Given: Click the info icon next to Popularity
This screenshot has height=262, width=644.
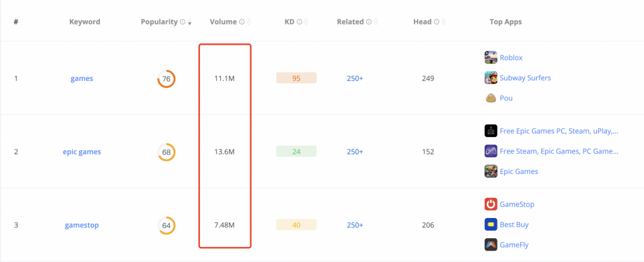Looking at the screenshot, I should point(182,22).
